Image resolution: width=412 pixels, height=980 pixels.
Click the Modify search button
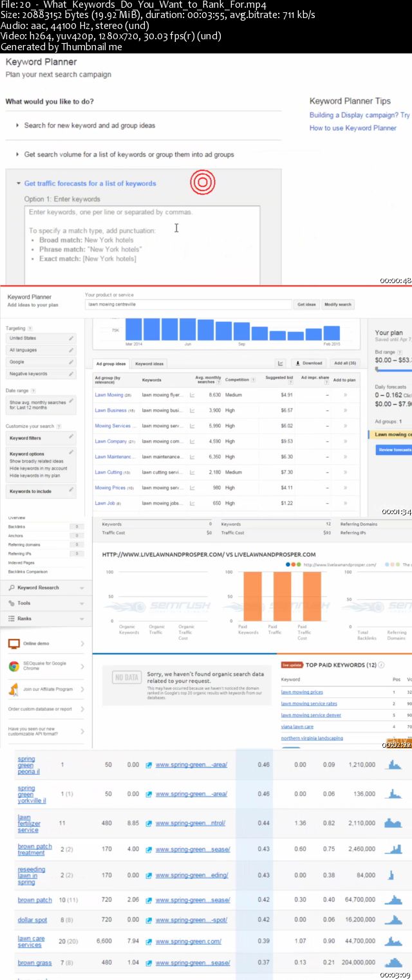click(x=337, y=304)
